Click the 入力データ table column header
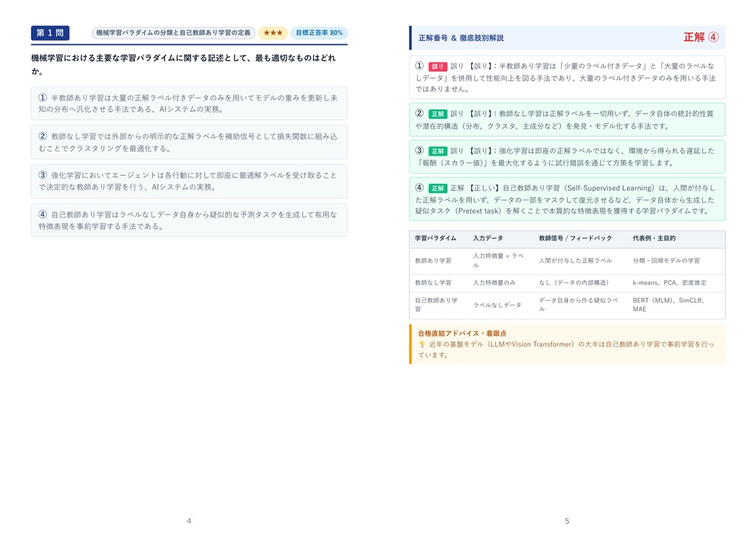756x537 pixels. point(488,239)
